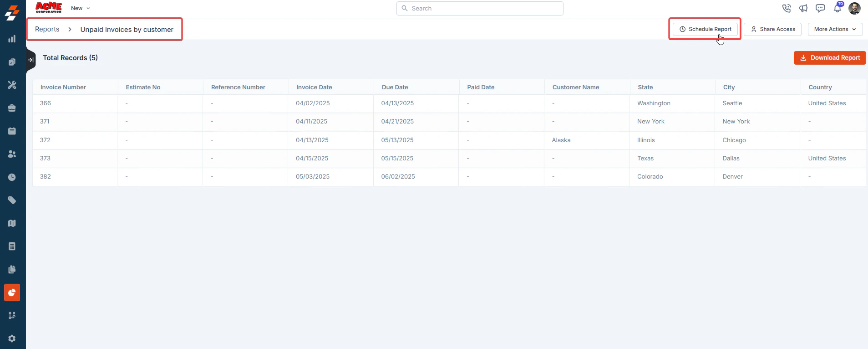Click Unpaid Invoices by customer breadcrumb

(127, 30)
